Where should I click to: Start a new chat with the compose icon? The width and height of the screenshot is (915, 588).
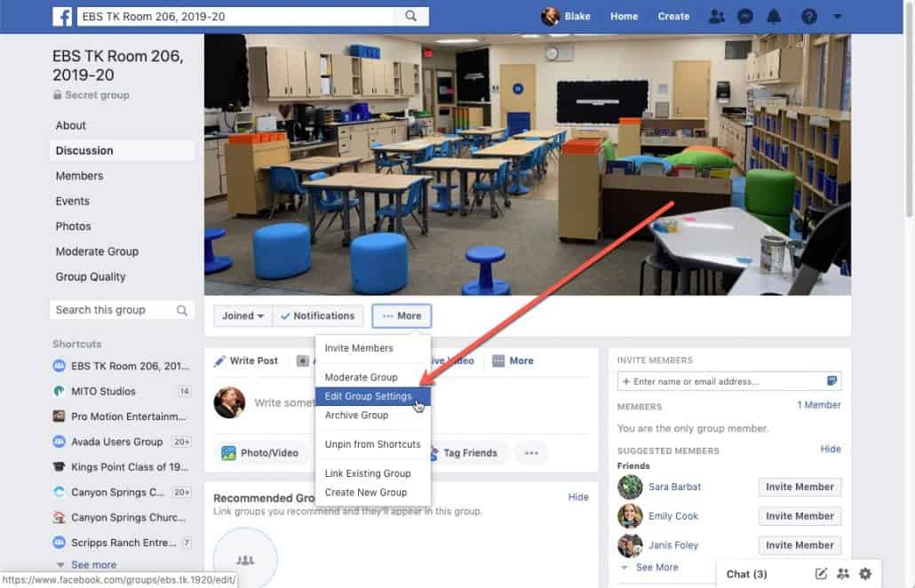pos(820,574)
